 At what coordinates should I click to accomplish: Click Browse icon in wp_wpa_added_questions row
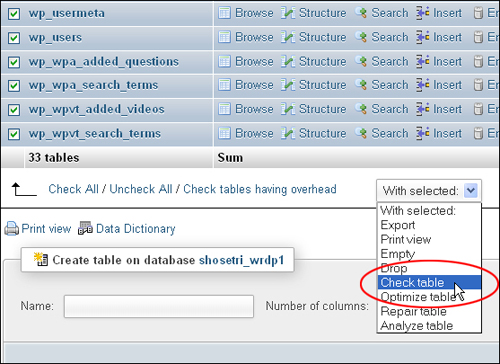coord(224,61)
